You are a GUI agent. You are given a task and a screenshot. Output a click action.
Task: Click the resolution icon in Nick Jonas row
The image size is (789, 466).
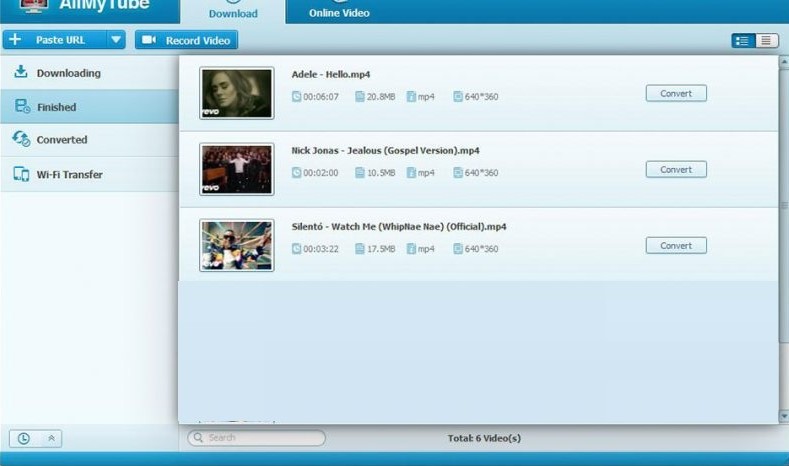click(457, 172)
